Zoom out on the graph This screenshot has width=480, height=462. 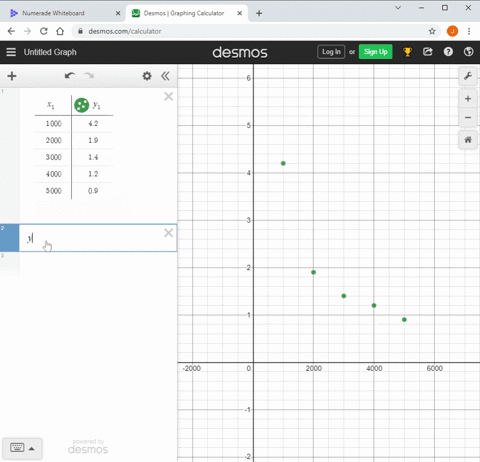coord(468,118)
